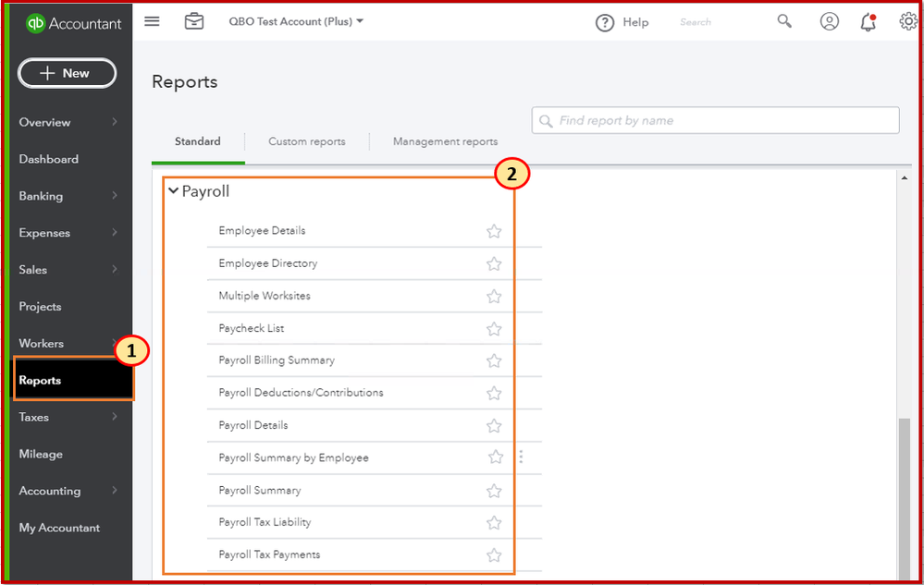Open the Payroll Details report
Image resolution: width=924 pixels, height=585 pixels.
[253, 425]
